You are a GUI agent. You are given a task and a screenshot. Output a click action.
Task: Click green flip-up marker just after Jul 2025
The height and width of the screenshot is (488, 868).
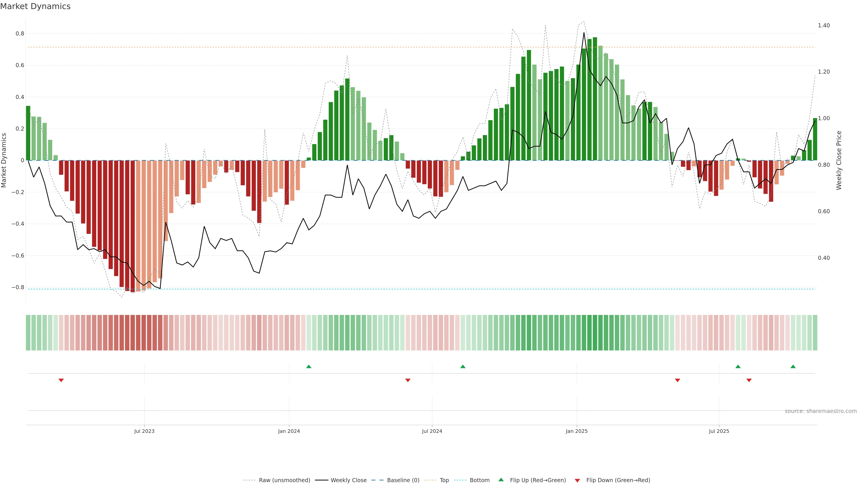coord(738,366)
